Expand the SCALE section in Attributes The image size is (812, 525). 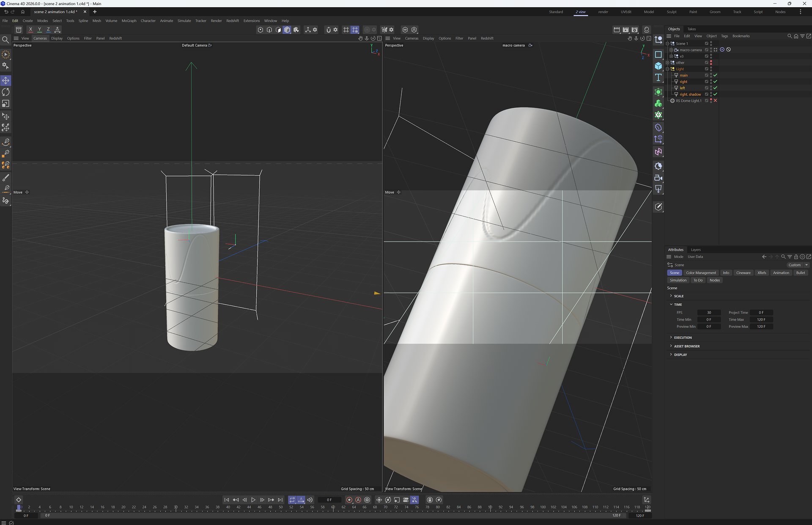(678, 296)
